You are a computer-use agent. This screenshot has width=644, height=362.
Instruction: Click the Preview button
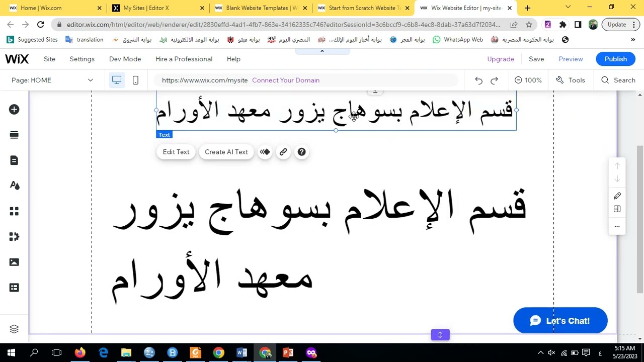tap(571, 59)
